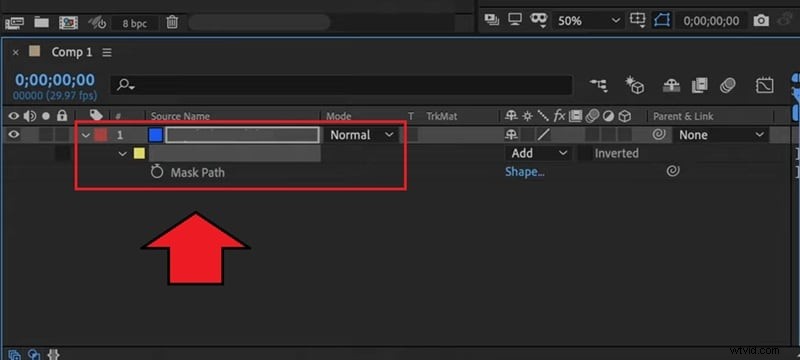
Task: Toggle shy switch for layer 1
Action: pos(511,135)
